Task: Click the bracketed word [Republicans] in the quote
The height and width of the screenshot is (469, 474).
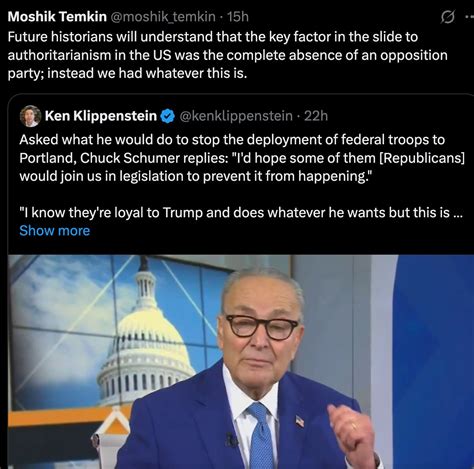Action: 422,158
